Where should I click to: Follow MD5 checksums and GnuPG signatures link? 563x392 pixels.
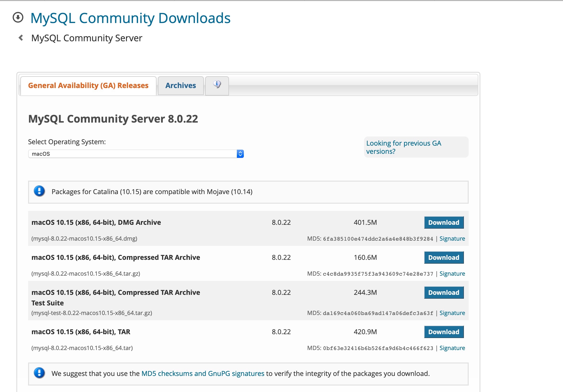203,374
